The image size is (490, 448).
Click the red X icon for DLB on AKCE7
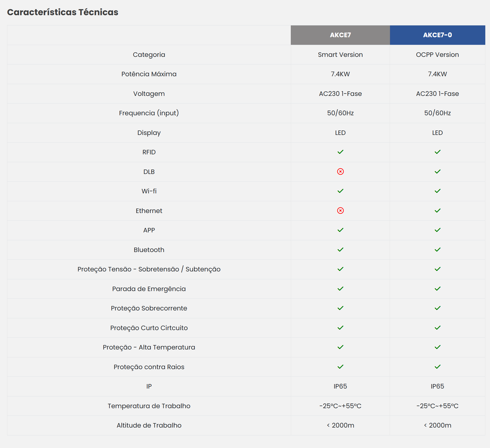[x=340, y=172]
